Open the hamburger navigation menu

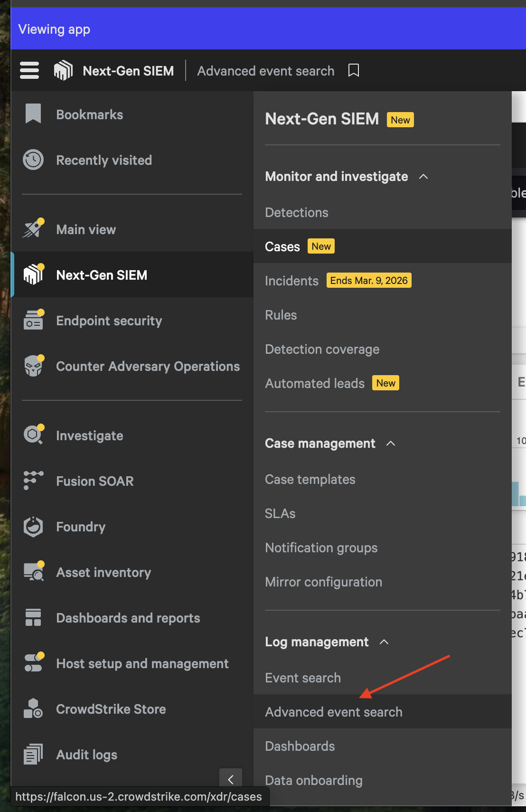(29, 71)
